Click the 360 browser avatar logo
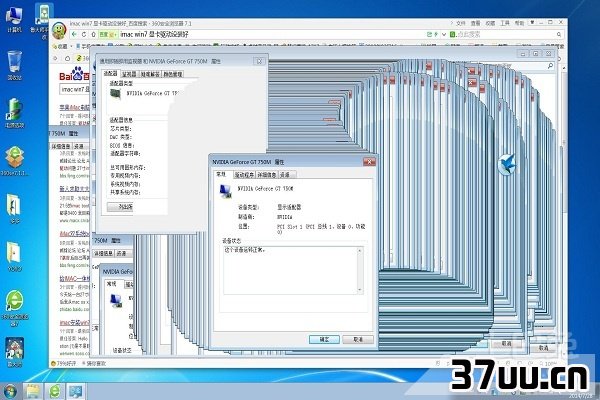Image resolution: width=600 pixels, height=400 pixels. tap(59, 30)
